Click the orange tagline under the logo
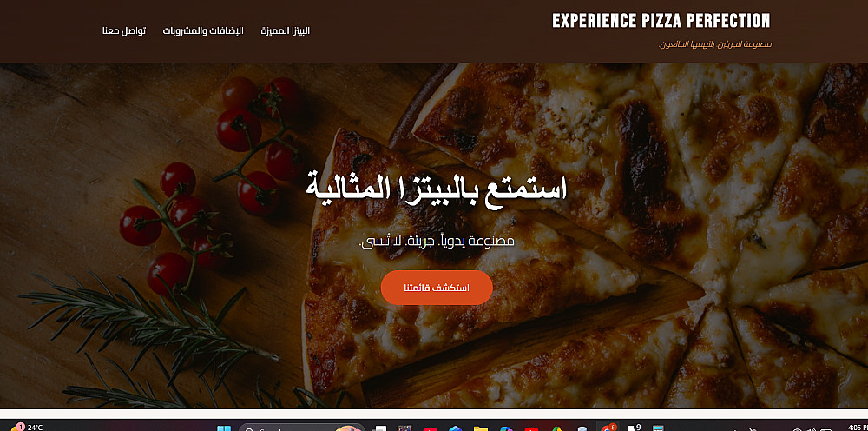The image size is (868, 431). point(715,44)
